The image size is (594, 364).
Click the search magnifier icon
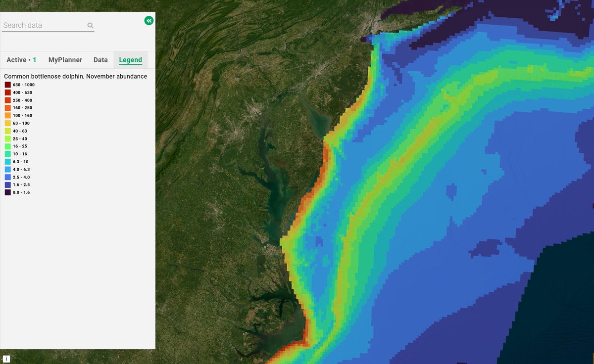(90, 25)
